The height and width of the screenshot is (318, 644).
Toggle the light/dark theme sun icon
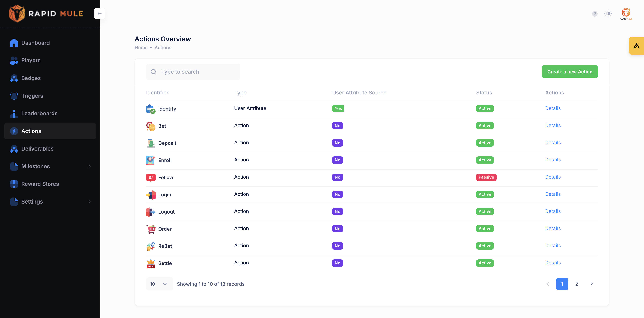tap(608, 14)
